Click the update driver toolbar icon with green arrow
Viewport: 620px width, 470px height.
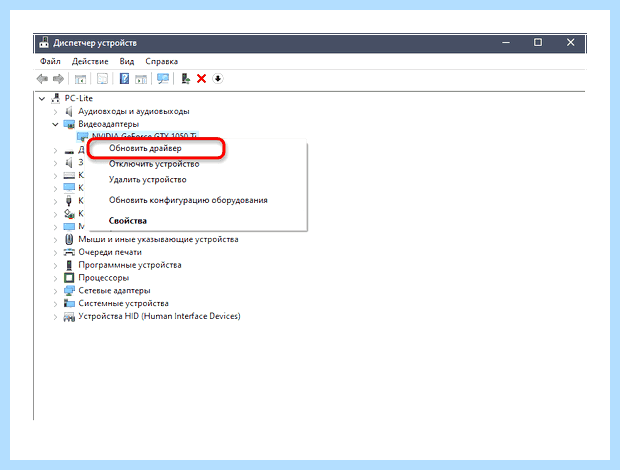point(185,79)
